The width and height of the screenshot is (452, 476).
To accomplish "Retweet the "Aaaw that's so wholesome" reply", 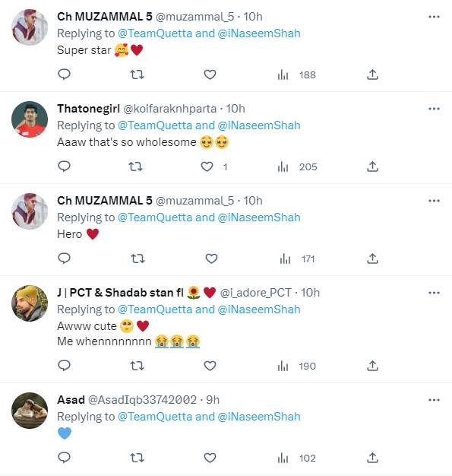I will coord(135,167).
